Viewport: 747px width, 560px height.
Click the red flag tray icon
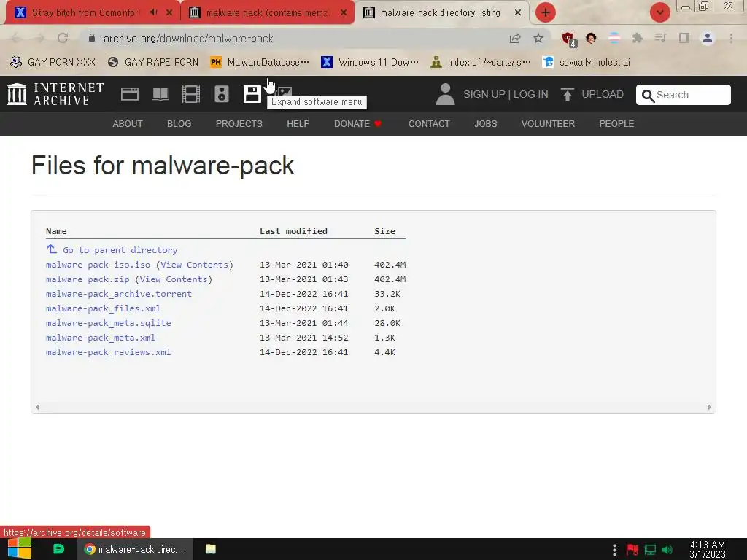pyautogui.click(x=632, y=550)
